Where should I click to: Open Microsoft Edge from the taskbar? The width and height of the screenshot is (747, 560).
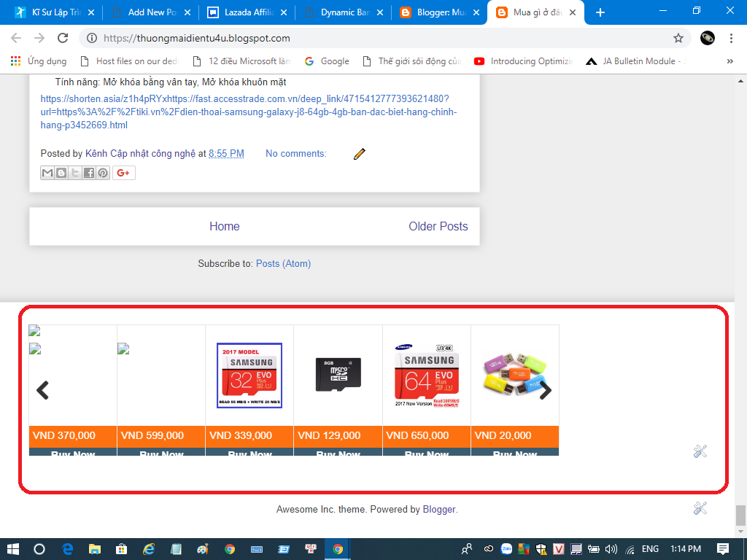[x=67, y=549]
